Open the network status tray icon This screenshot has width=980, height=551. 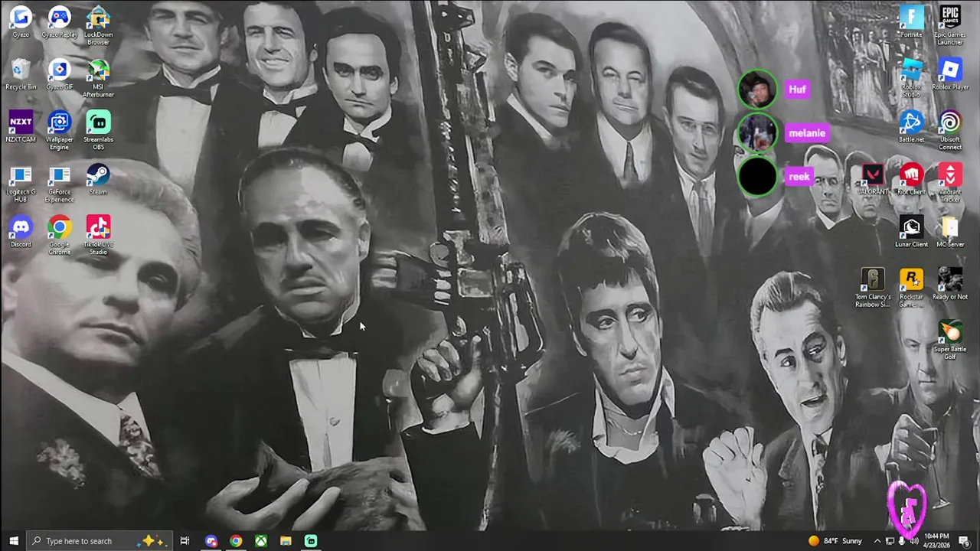pyautogui.click(x=890, y=541)
